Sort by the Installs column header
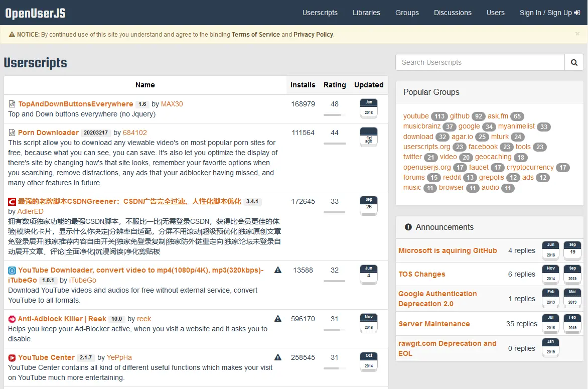 tap(303, 85)
